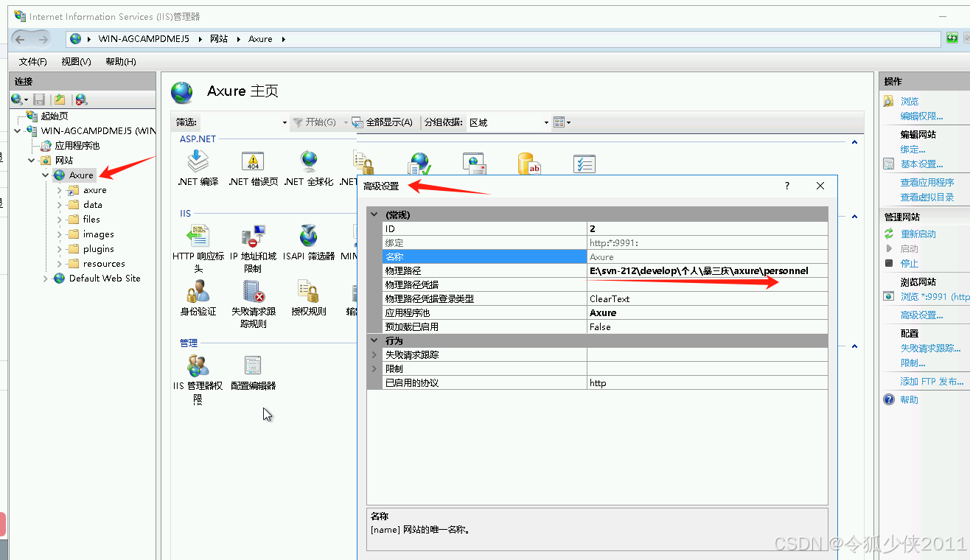Image resolution: width=970 pixels, height=560 pixels.
Task: Select the plugins folder in the tree
Action: (98, 248)
